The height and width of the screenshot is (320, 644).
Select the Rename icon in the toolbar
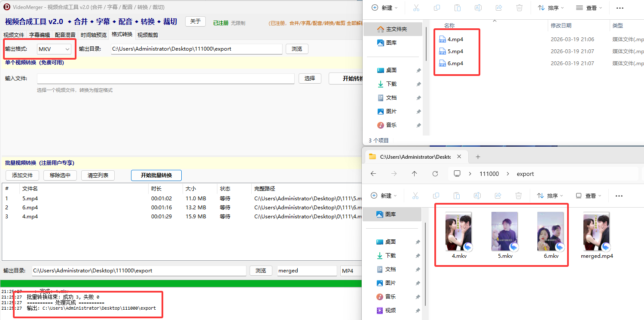click(x=477, y=7)
